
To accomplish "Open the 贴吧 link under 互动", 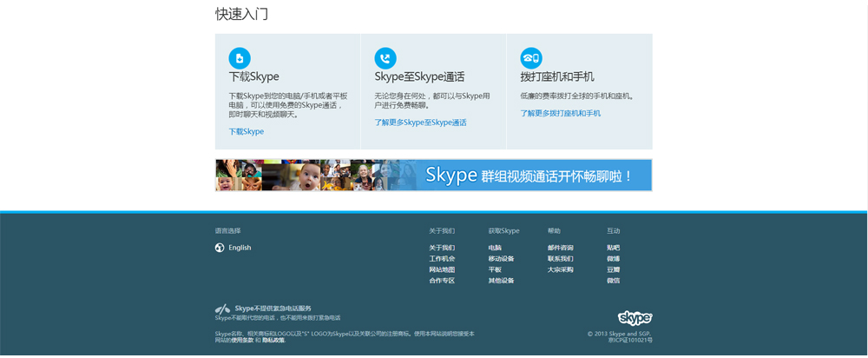I will click(614, 248).
